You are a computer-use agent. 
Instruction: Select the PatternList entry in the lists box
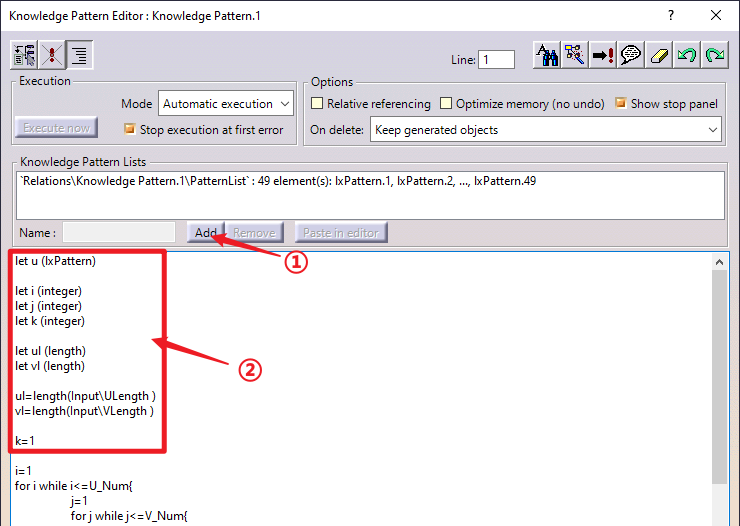coord(278,181)
